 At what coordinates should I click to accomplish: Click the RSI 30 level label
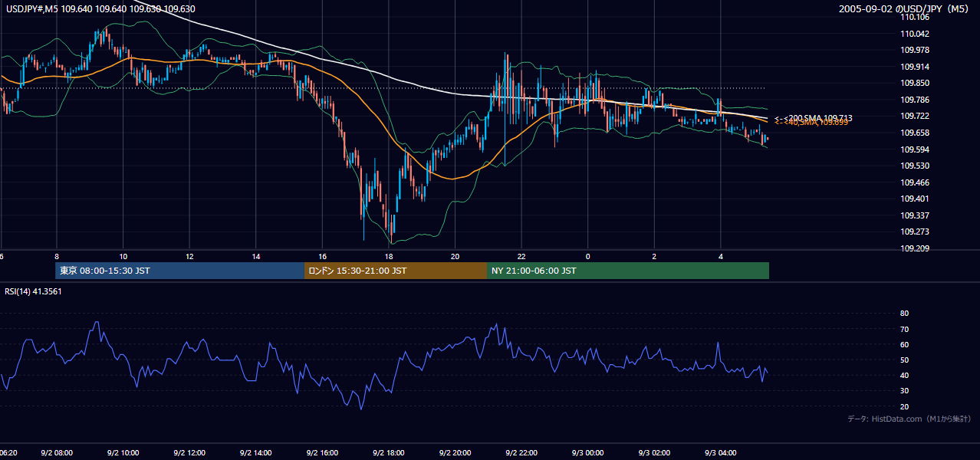(904, 391)
